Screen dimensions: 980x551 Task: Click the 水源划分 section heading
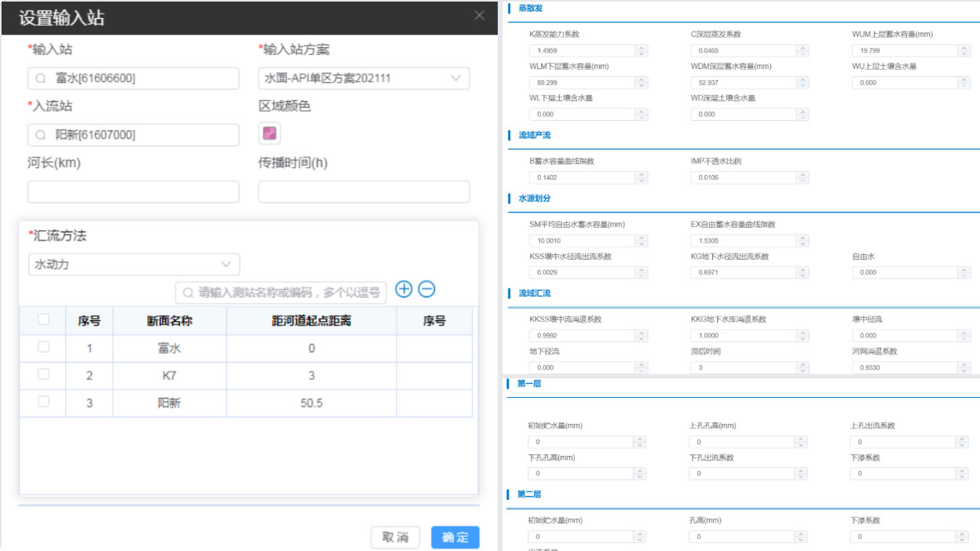pos(534,199)
